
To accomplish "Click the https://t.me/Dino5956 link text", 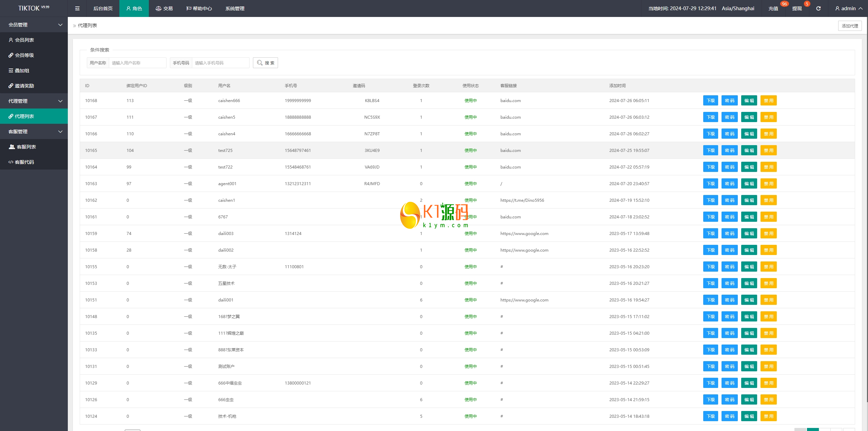I will tap(522, 200).
